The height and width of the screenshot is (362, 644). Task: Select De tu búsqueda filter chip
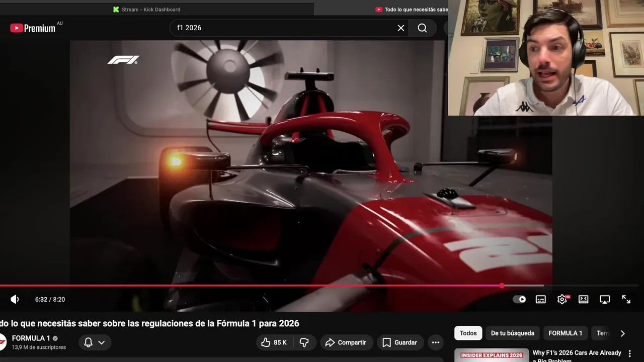coord(513,333)
